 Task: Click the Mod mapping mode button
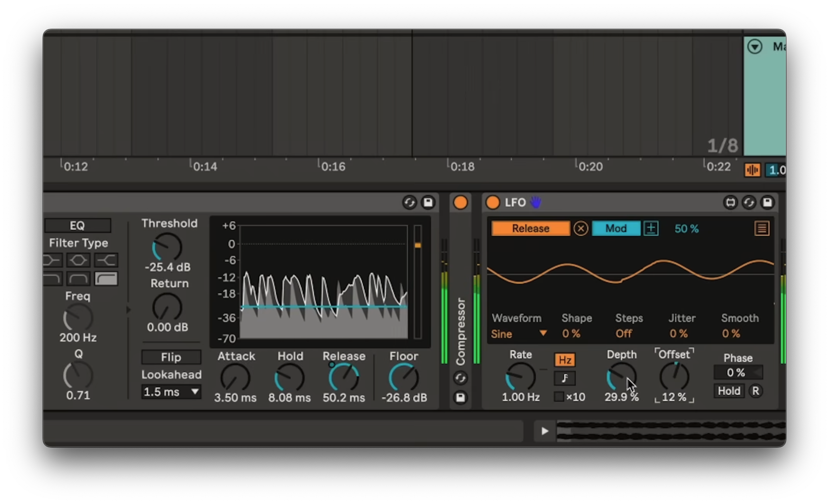(x=616, y=229)
